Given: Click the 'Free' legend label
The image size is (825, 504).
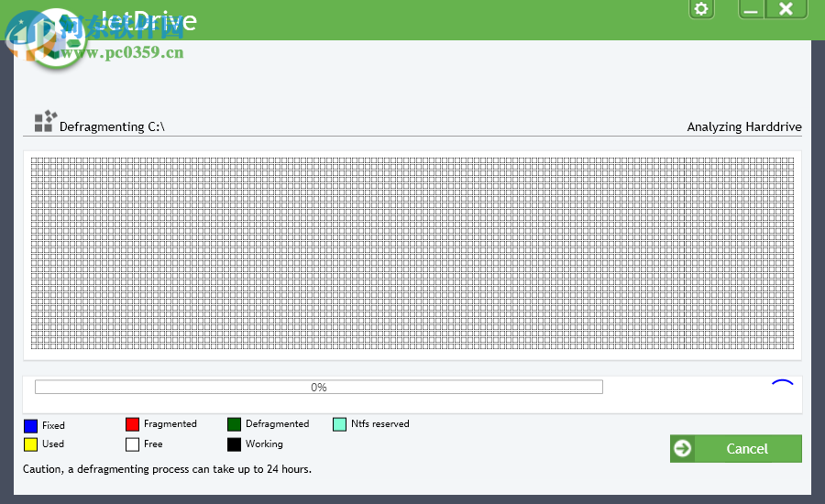Looking at the screenshot, I should pyautogui.click(x=153, y=444).
